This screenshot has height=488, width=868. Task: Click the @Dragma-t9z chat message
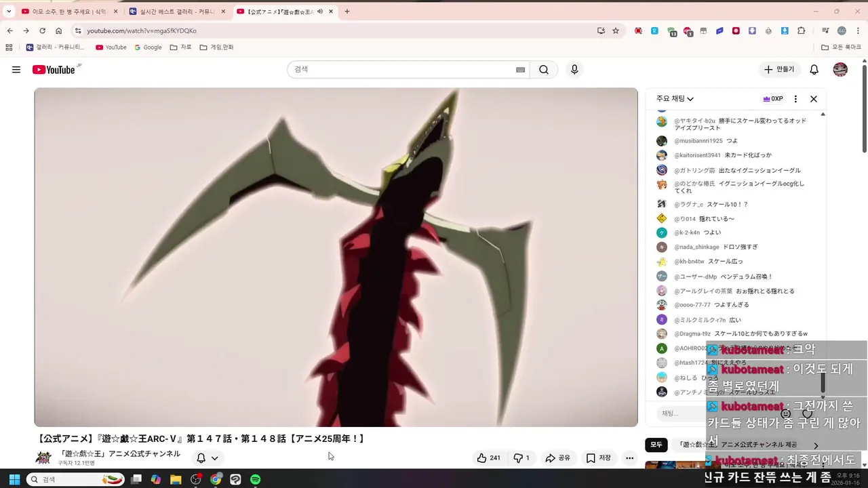(741, 333)
